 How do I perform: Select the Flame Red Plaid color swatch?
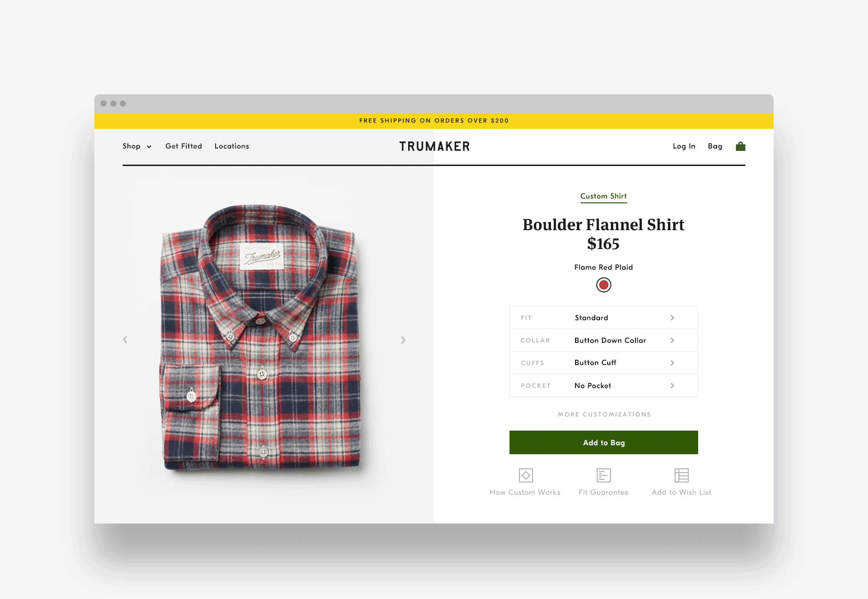click(604, 285)
